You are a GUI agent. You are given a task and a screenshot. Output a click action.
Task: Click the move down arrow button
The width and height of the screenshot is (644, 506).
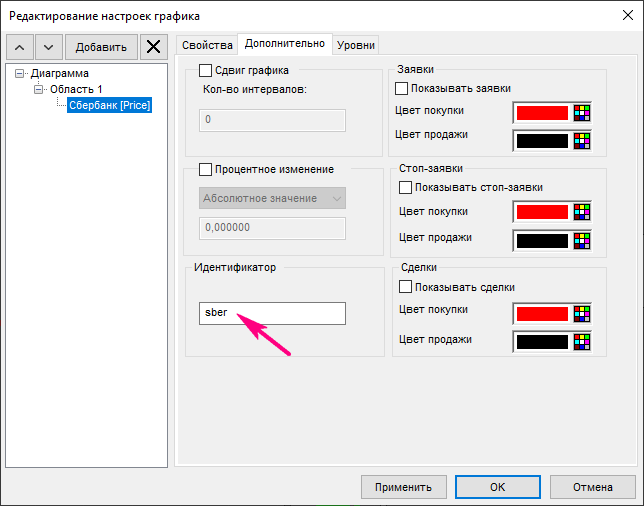[49, 47]
